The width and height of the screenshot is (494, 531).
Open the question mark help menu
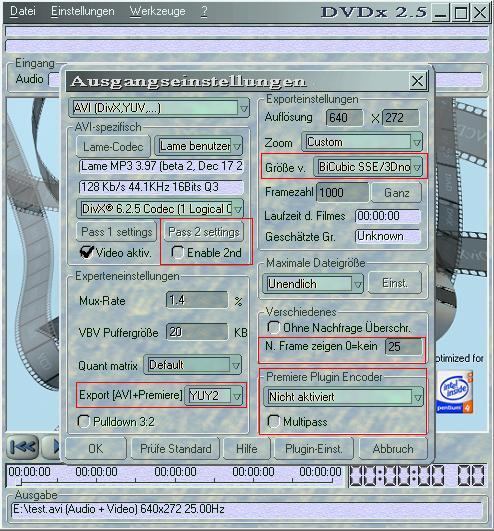pyautogui.click(x=204, y=11)
